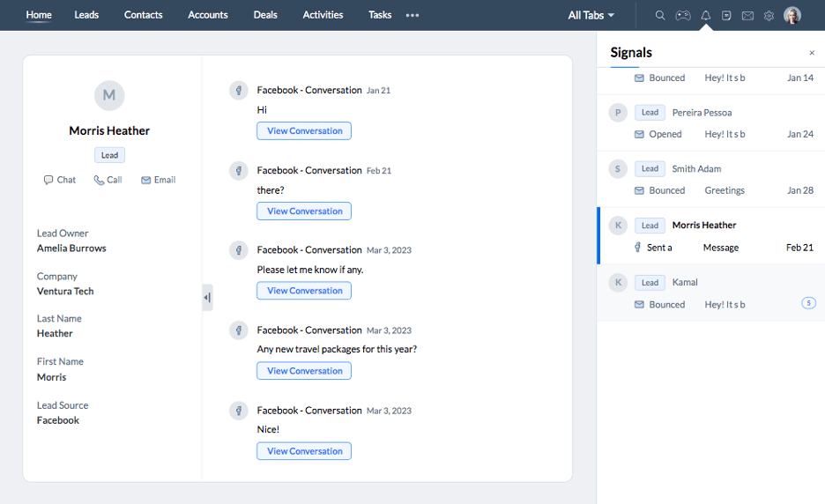This screenshot has width=825, height=504.
Task: Open the search magnifier in top bar
Action: 660,15
